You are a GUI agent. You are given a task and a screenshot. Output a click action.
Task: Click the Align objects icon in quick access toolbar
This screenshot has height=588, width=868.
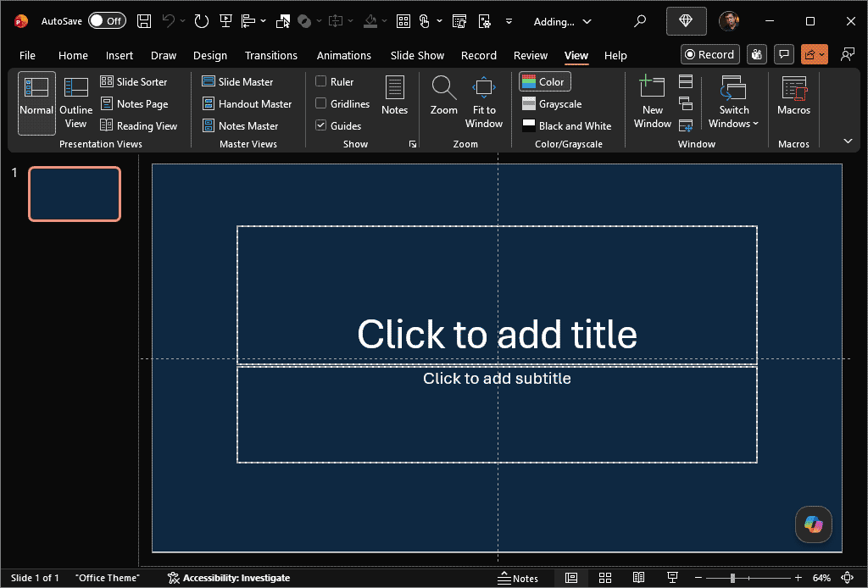pyautogui.click(x=248, y=21)
